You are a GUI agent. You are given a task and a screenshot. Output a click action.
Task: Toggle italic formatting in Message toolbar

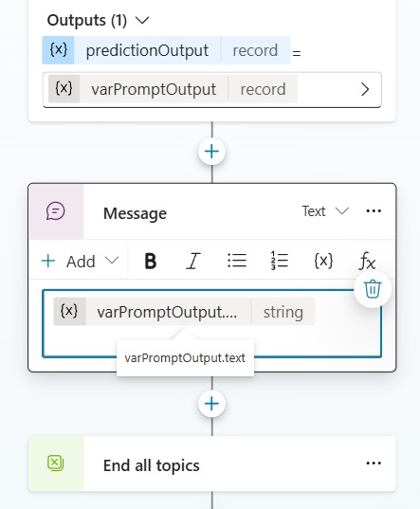click(193, 261)
